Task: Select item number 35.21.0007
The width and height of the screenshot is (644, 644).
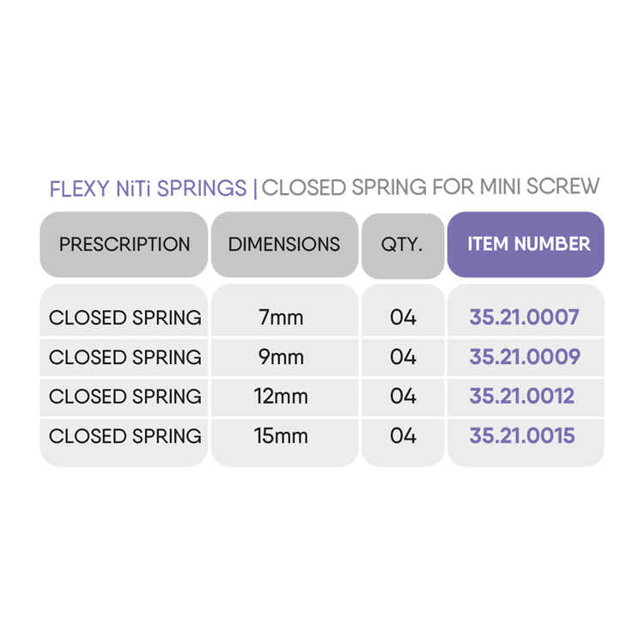Action: point(524,318)
